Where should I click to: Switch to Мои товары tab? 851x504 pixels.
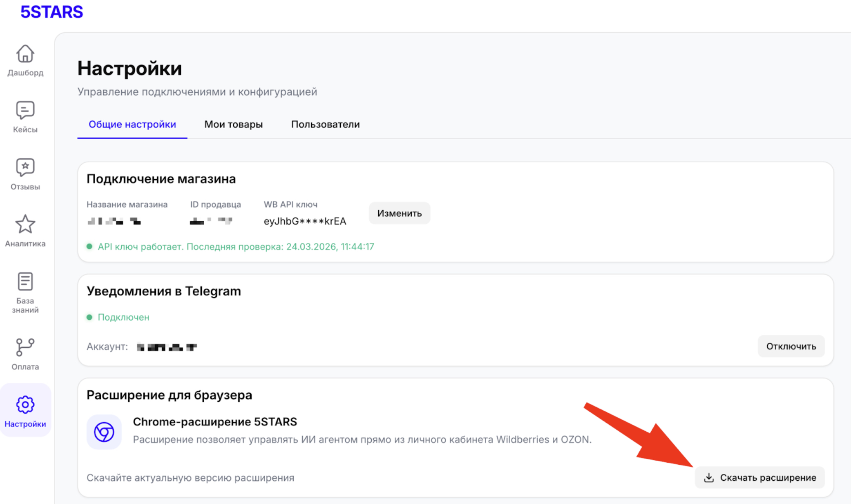click(233, 124)
